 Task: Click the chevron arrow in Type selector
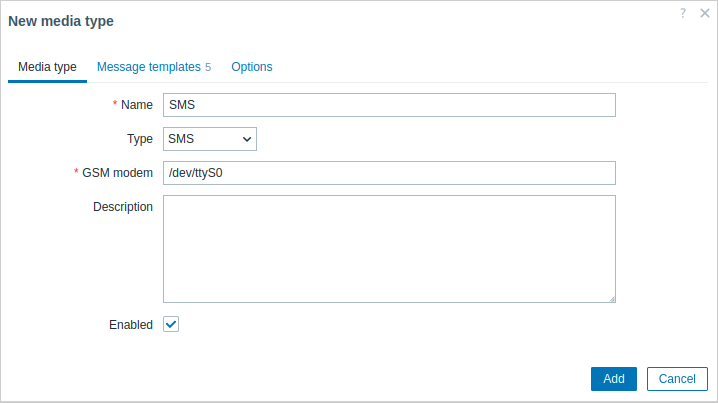[x=247, y=139]
